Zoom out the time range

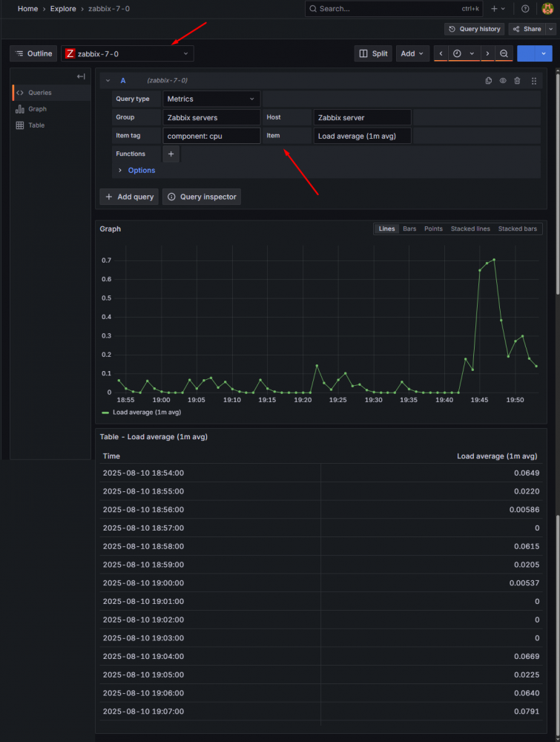point(504,53)
